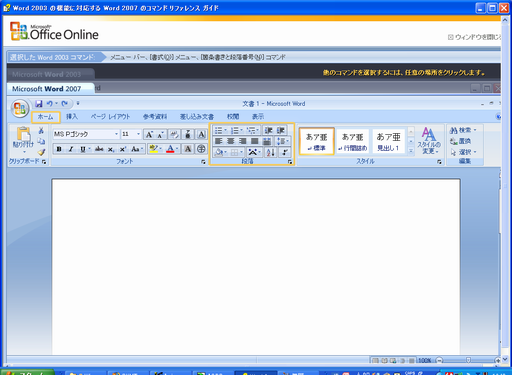Screen dimensions: 512x375
Task: Open the Font dialog launcher
Action: tap(203, 162)
